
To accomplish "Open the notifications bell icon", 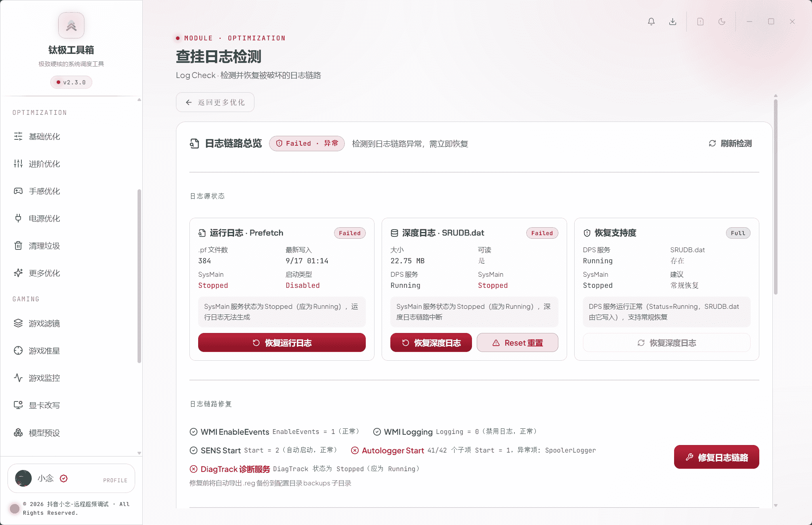I will (x=651, y=21).
